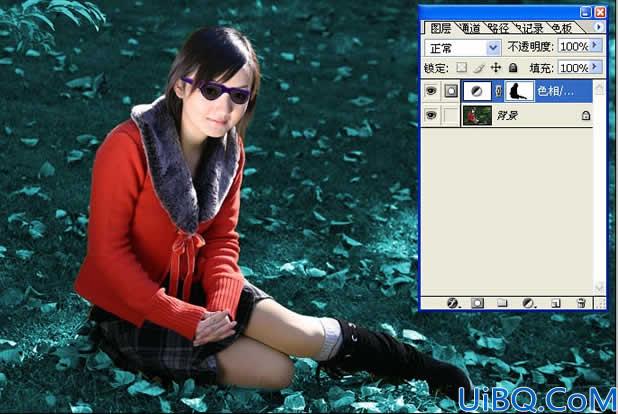The width and height of the screenshot is (618, 414).
Task: Add a layer style from the panel footer
Action: click(x=452, y=303)
